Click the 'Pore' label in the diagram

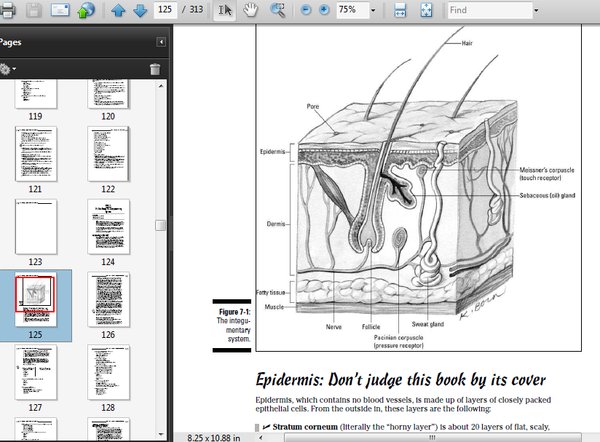click(x=313, y=106)
